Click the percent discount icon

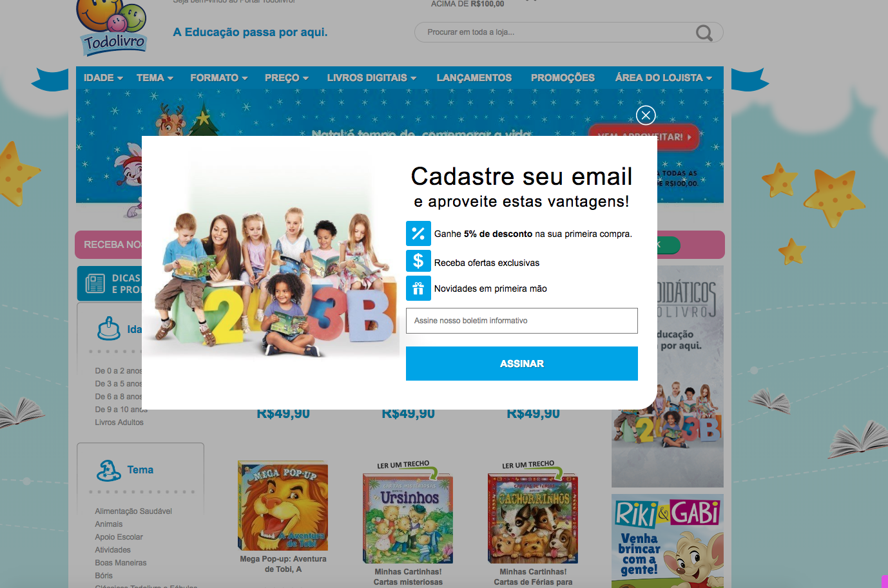[x=418, y=233]
